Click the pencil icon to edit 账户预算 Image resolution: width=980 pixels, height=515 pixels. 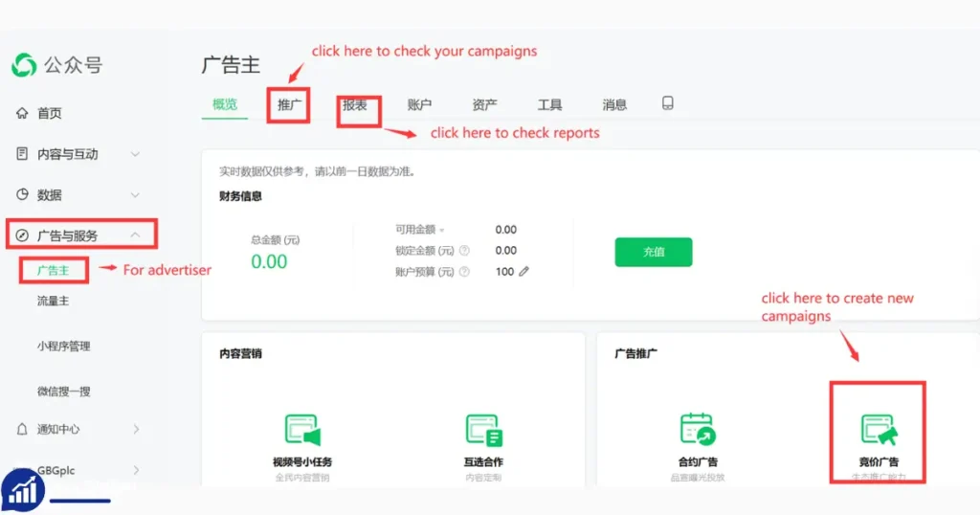click(523, 271)
